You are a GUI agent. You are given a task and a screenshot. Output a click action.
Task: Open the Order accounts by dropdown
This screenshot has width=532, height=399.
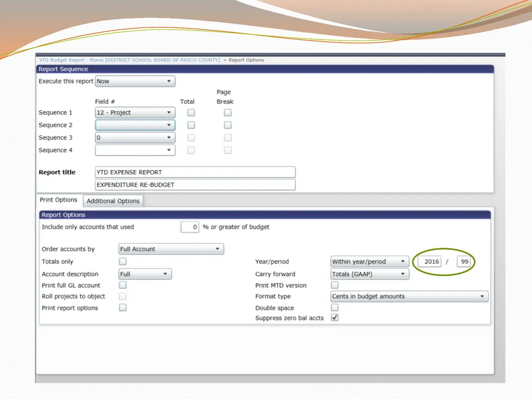pyautogui.click(x=171, y=249)
